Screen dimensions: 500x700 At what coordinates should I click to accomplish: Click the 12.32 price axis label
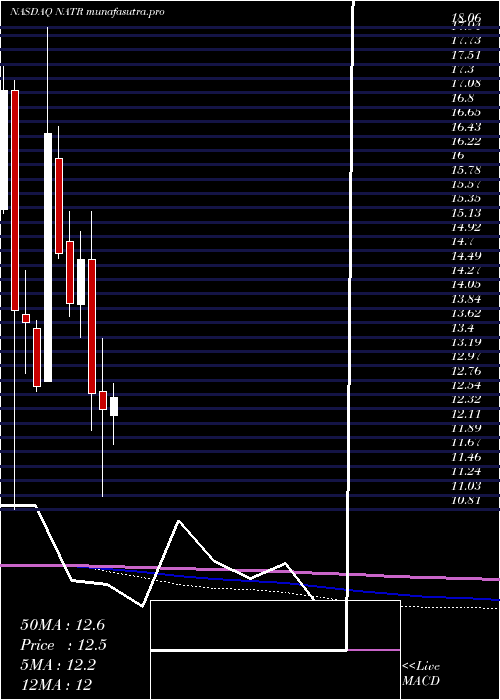(x=466, y=400)
